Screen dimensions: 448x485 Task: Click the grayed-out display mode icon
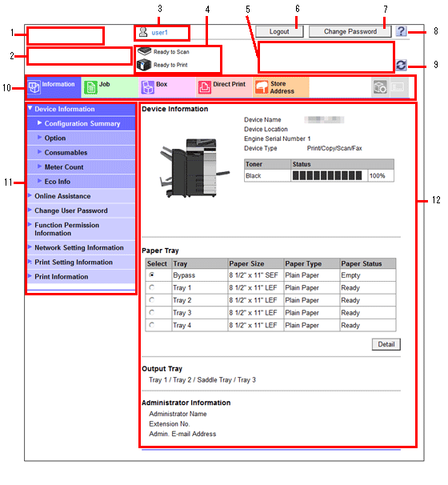(398, 87)
